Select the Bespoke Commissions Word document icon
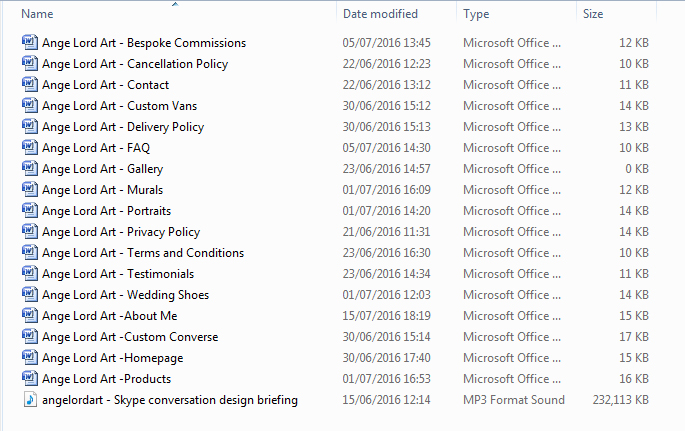Screen dimensions: 685x431 (x=30, y=42)
